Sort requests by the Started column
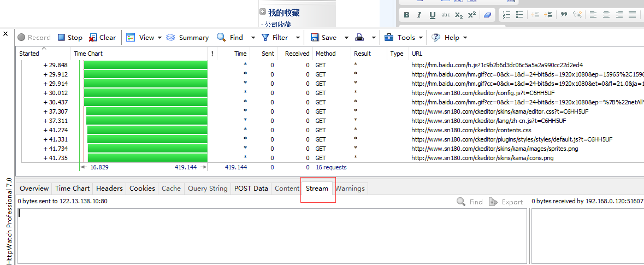The height and width of the screenshot is (265, 644). (x=29, y=54)
